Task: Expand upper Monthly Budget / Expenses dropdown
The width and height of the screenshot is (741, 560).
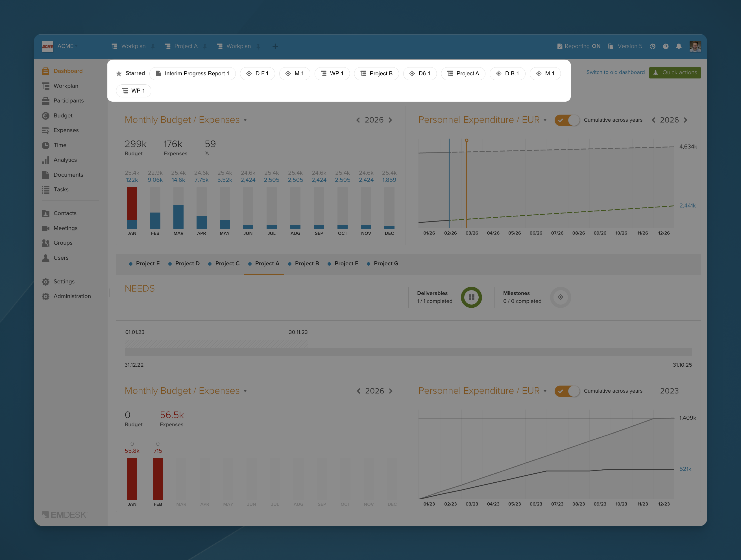Action: tap(245, 120)
